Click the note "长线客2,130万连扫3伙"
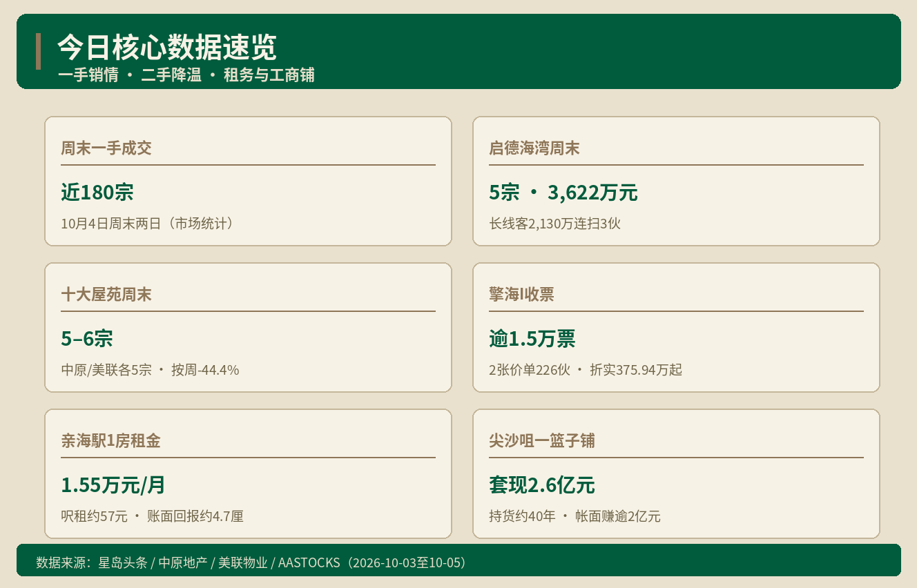Viewport: 917px width, 588px height. coord(555,224)
